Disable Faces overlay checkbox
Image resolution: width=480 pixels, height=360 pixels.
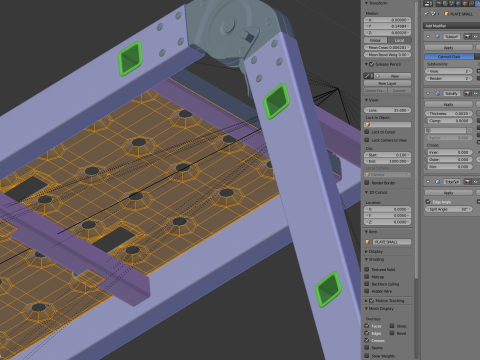(367, 326)
